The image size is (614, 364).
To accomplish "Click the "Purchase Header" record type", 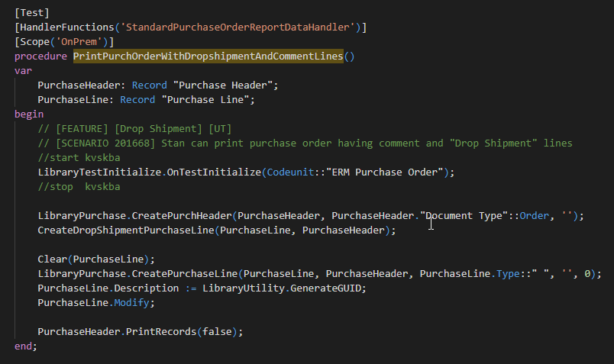I will pos(222,85).
